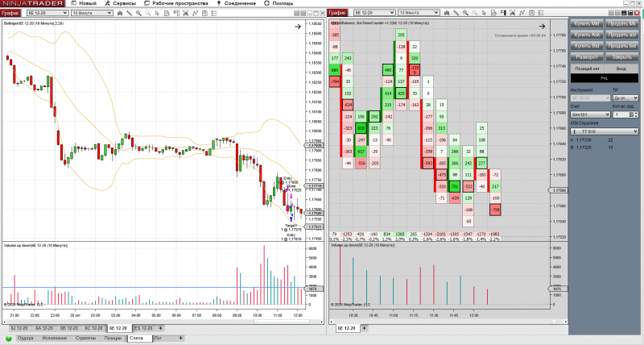Open data series icon in right chart
Image resolution: width=644 pixels, height=345 pixels.
(x=493, y=13)
